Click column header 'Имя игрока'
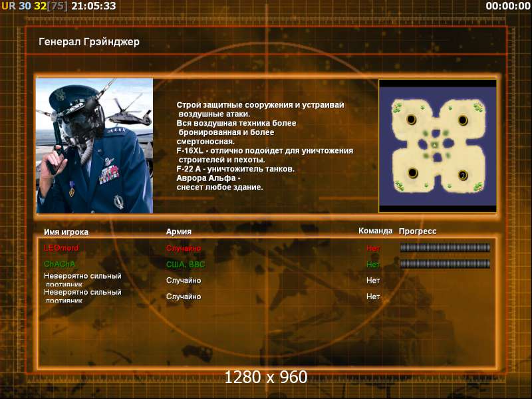The image size is (532, 399). pos(66,232)
